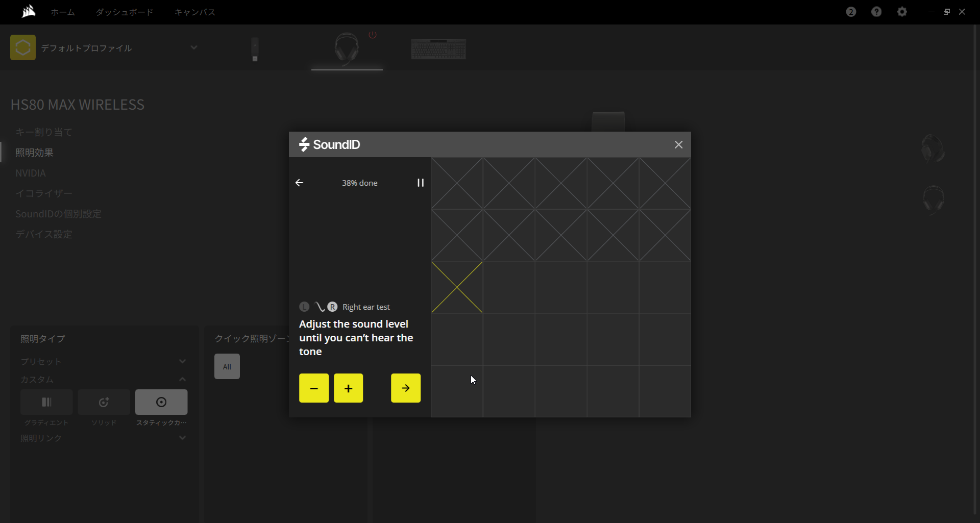
Task: Proceed with the yellow next arrow
Action: coord(406,388)
